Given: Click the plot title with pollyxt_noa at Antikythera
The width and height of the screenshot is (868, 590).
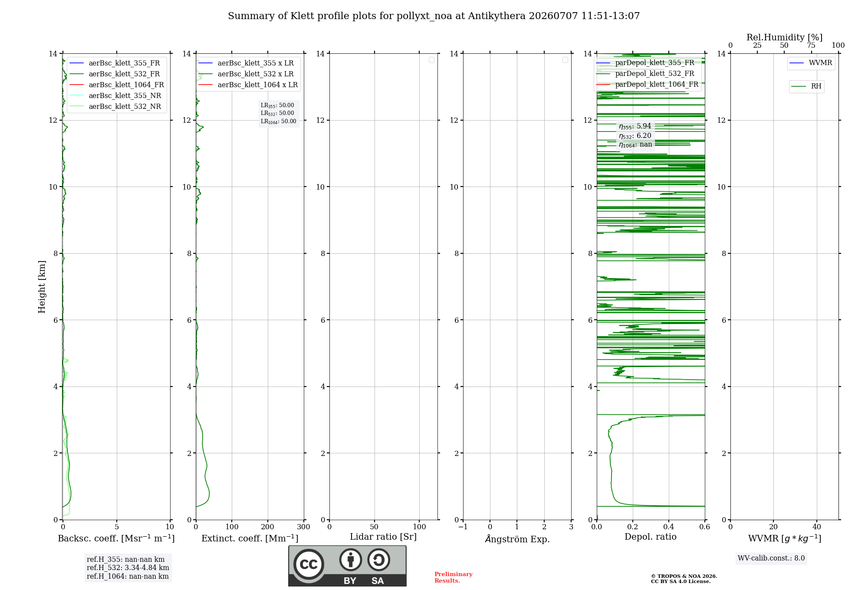Looking at the screenshot, I should (x=434, y=16).
